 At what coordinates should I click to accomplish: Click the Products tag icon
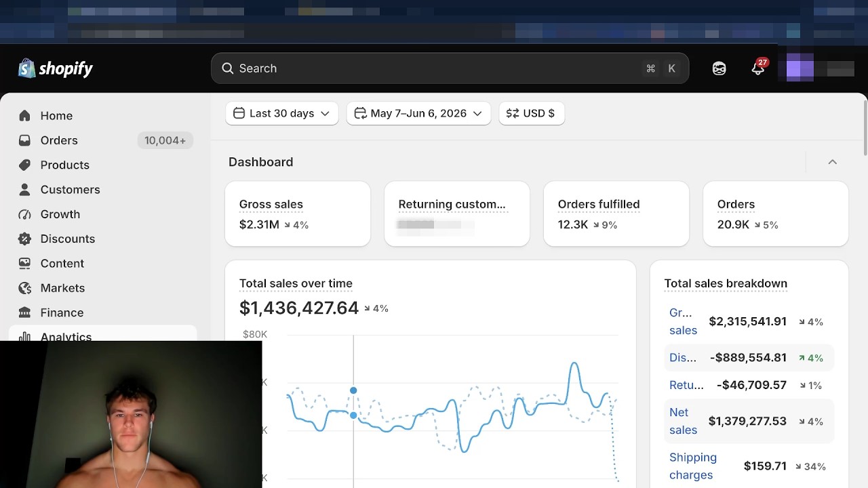[x=25, y=165]
